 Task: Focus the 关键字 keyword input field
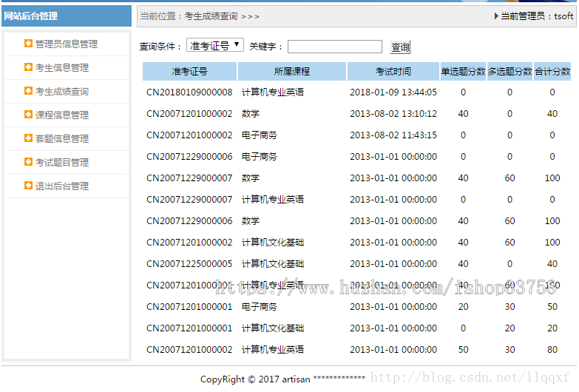point(334,47)
